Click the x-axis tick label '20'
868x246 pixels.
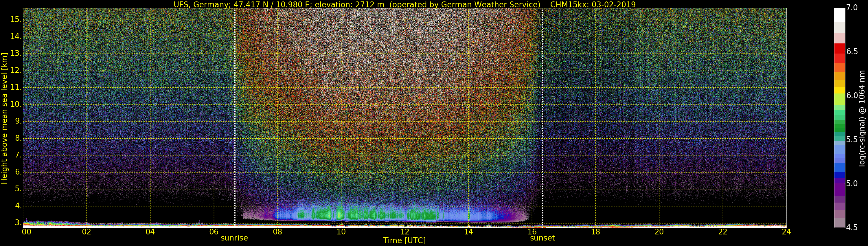[659, 232]
